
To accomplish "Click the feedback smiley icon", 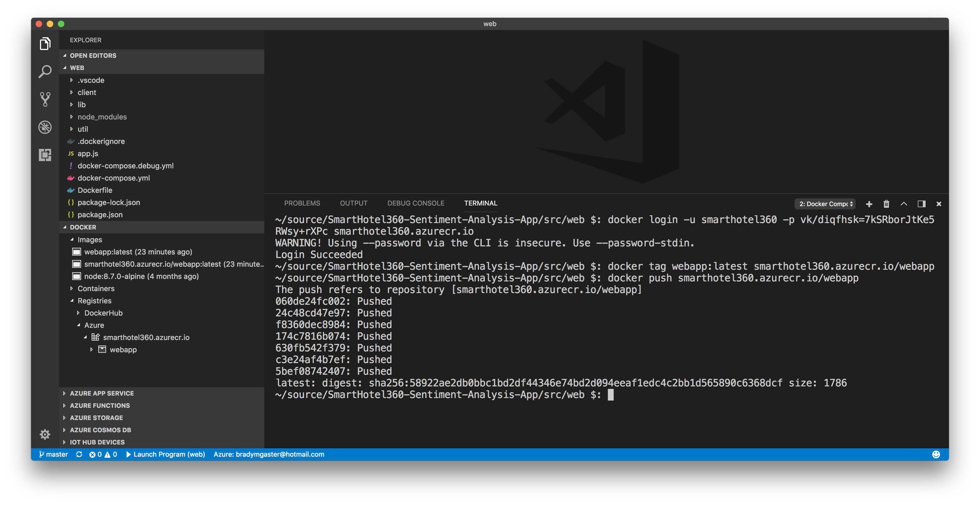I will pyautogui.click(x=936, y=454).
